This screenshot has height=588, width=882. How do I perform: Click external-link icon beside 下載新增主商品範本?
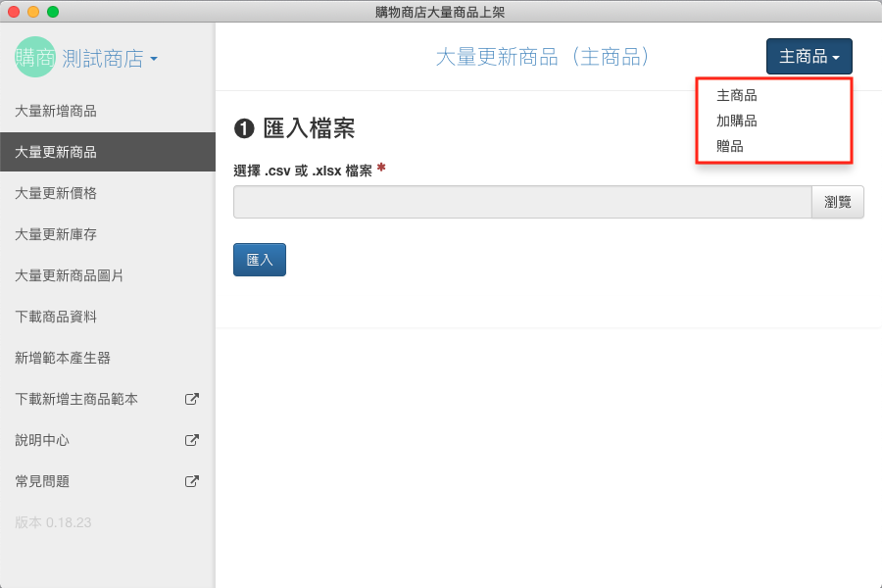192,399
